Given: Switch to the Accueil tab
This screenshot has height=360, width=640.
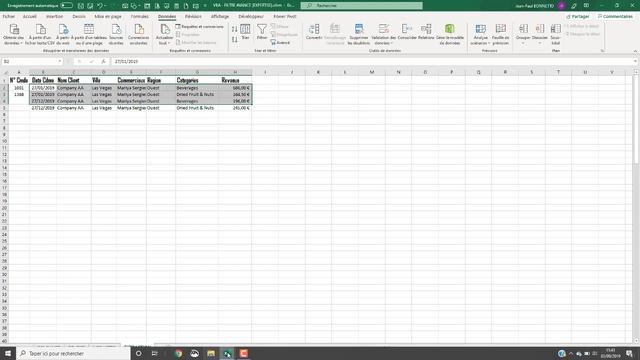Looking at the screenshot, I should click(29, 16).
